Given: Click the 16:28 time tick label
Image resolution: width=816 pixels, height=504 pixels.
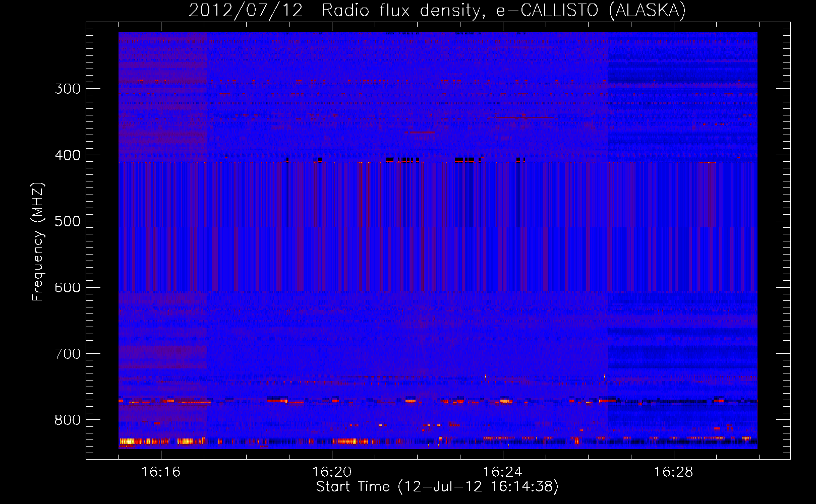Looking at the screenshot, I should 674,472.
